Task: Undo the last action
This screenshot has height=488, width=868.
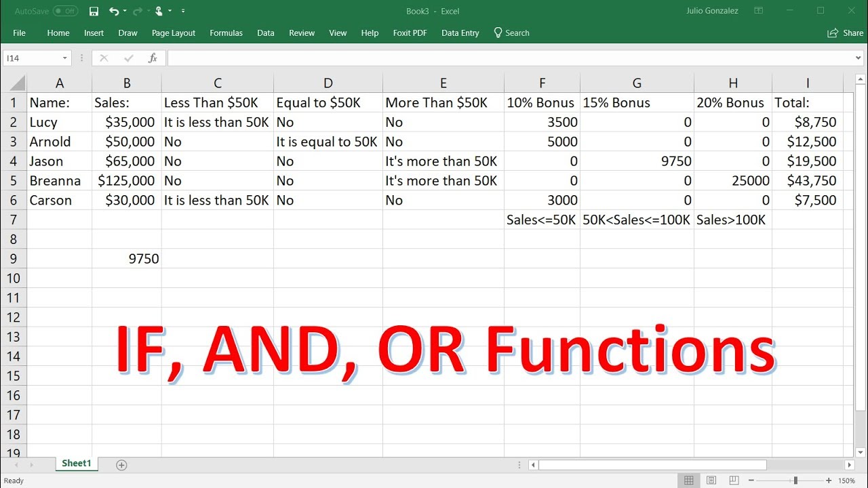Action: (113, 11)
